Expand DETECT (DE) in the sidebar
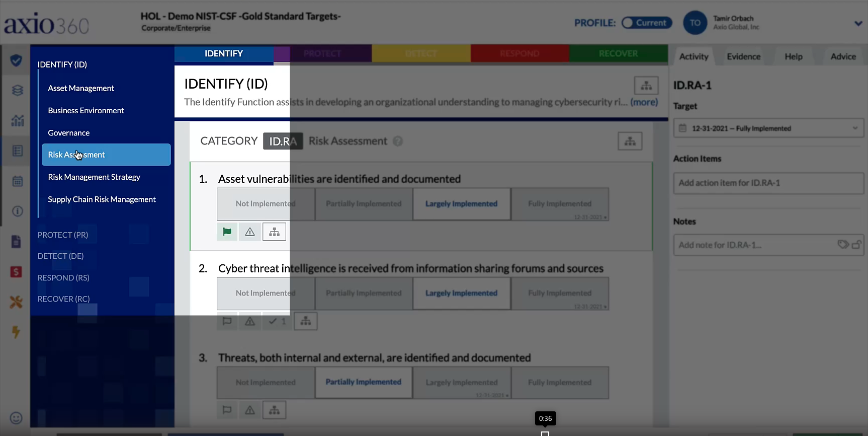This screenshot has width=868, height=436. point(60,256)
